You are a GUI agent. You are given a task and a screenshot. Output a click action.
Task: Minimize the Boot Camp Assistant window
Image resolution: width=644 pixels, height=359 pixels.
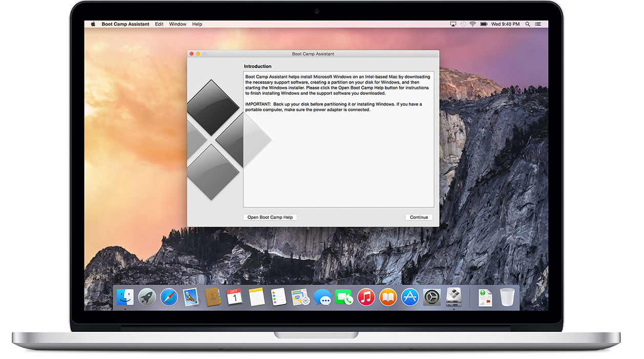pos(198,54)
